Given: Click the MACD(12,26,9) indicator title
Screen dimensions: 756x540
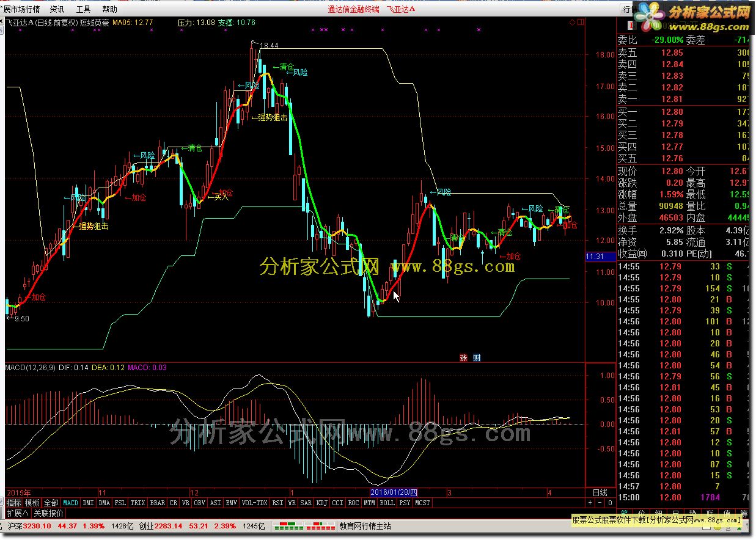Looking at the screenshot, I should (30, 367).
